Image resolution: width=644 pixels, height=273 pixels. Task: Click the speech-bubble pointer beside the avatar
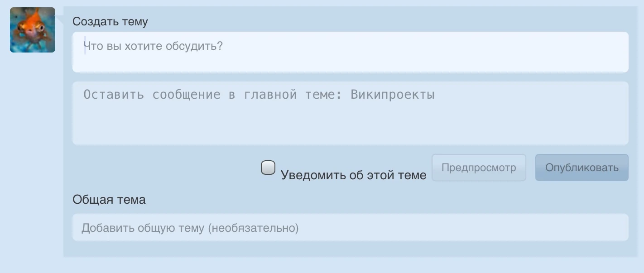coord(59,19)
